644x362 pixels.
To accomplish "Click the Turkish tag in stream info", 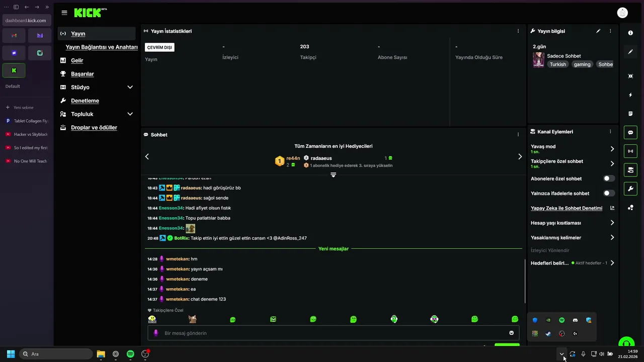I will tap(557, 64).
